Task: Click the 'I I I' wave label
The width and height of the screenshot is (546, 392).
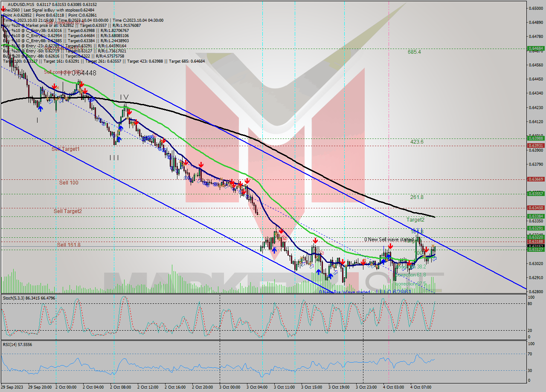Action: pyautogui.click(x=114, y=157)
